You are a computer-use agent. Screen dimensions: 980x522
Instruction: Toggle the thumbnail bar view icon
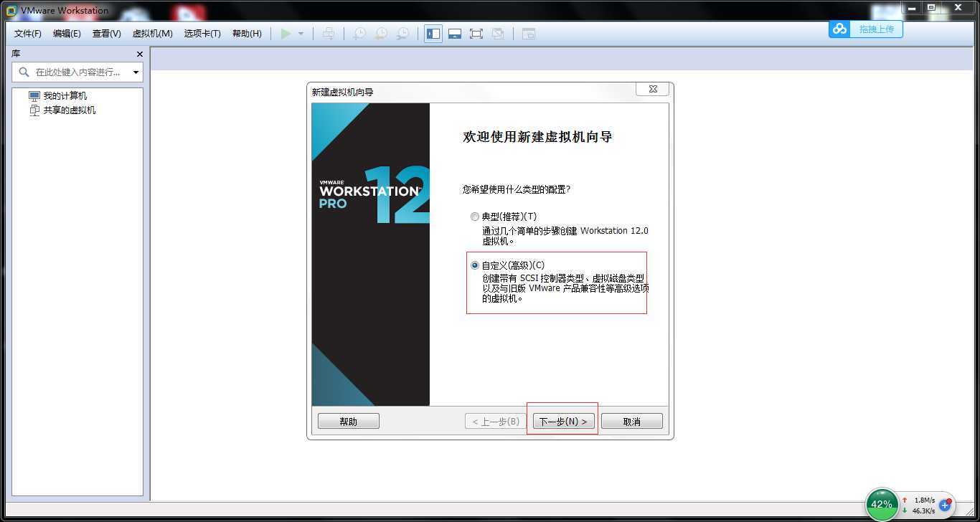[x=454, y=34]
